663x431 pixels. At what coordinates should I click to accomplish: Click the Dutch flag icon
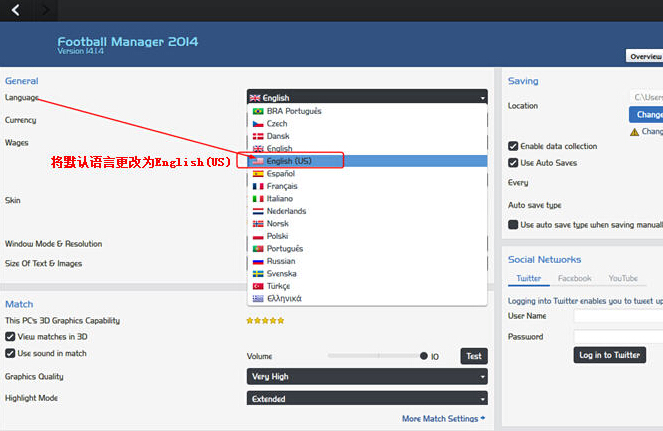coord(258,211)
